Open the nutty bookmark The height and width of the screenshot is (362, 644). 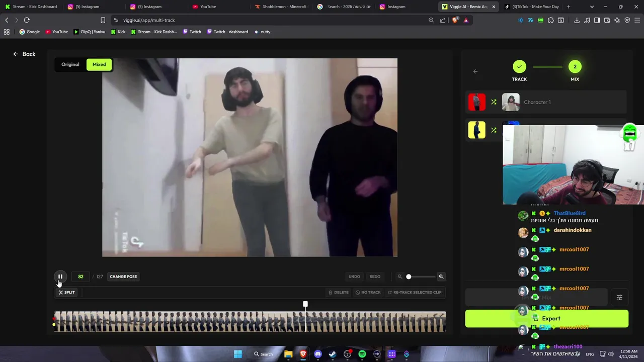(x=262, y=32)
